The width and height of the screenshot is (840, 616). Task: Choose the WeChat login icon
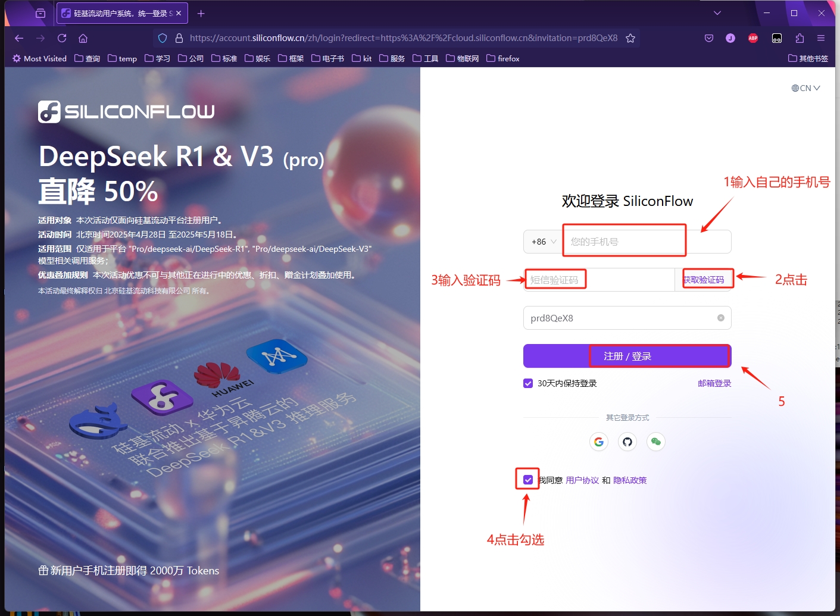tap(656, 442)
